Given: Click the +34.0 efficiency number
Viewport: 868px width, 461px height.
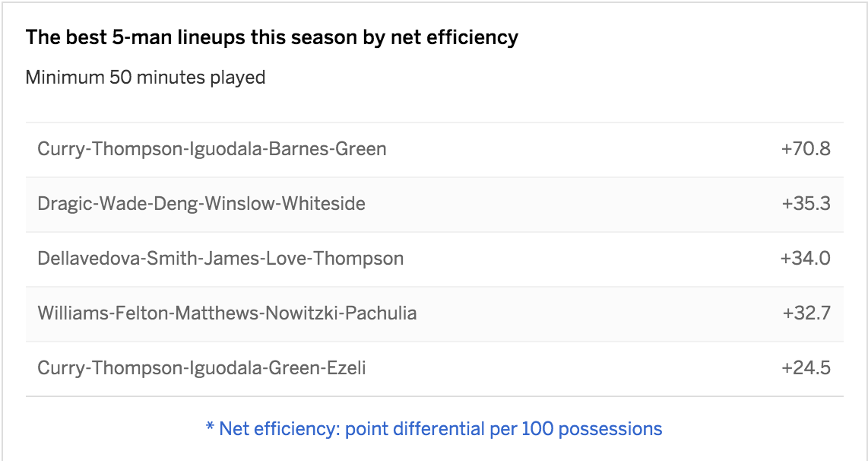Looking at the screenshot, I should tap(805, 259).
